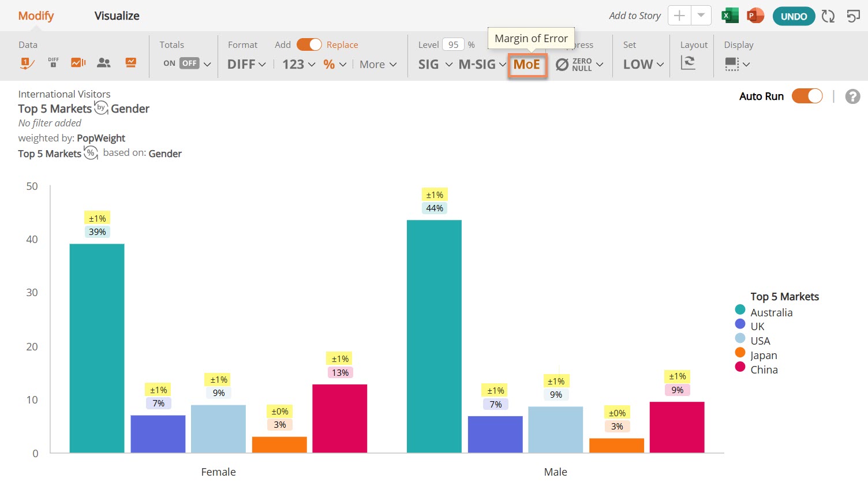Expand the Totals dropdown chevron

207,65
